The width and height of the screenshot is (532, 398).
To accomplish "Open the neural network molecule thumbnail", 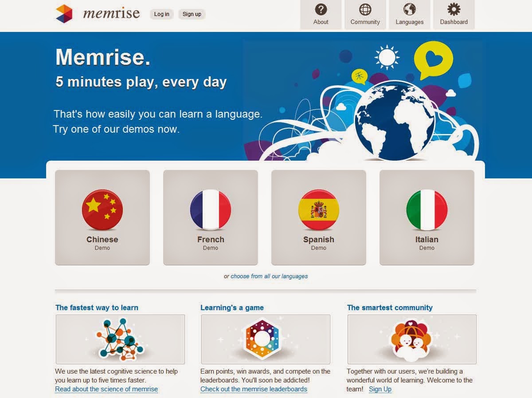I will (x=120, y=339).
